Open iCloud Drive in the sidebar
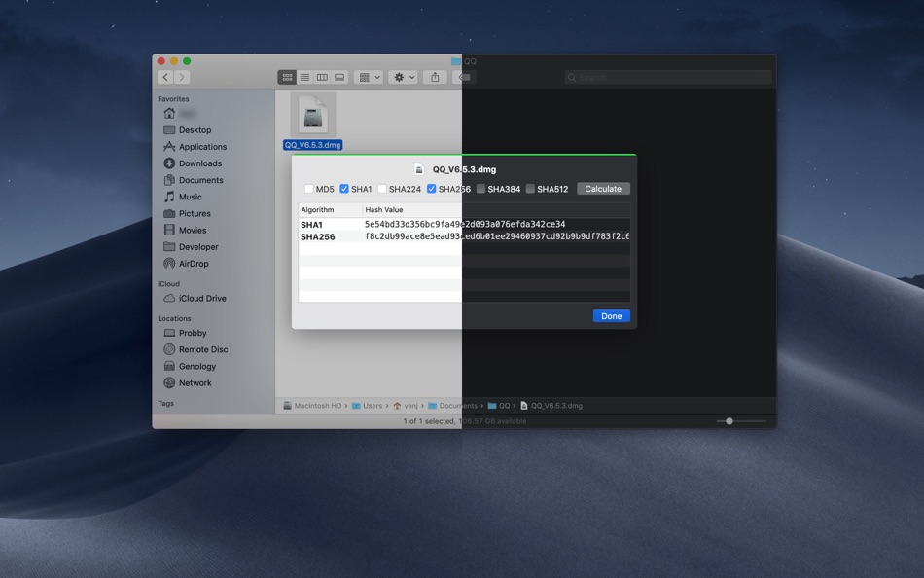 point(195,298)
